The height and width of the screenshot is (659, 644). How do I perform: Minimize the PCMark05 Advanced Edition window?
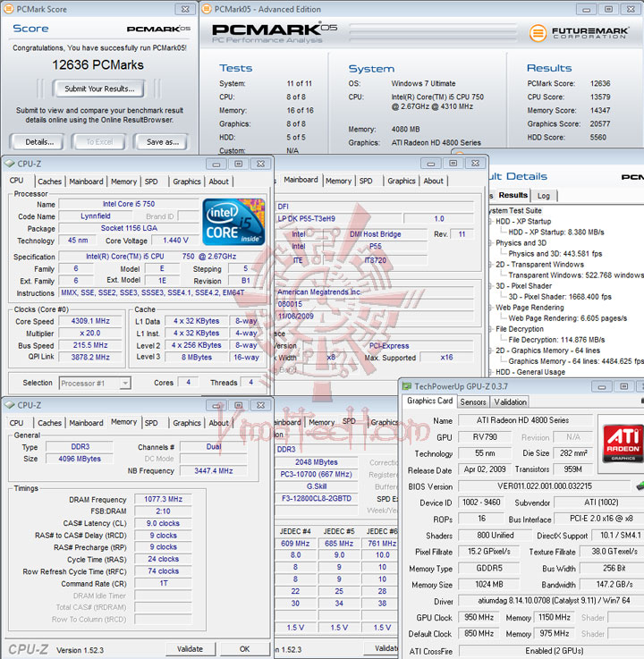(x=586, y=9)
